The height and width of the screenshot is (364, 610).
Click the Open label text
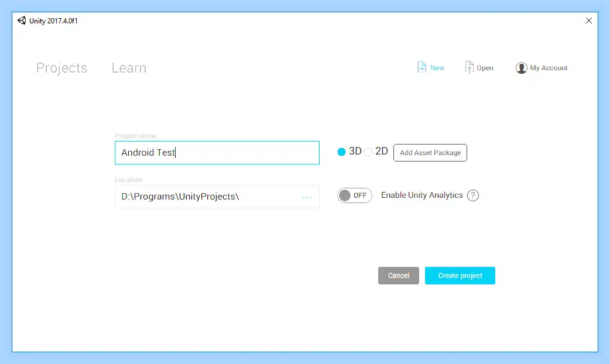pyautogui.click(x=485, y=68)
